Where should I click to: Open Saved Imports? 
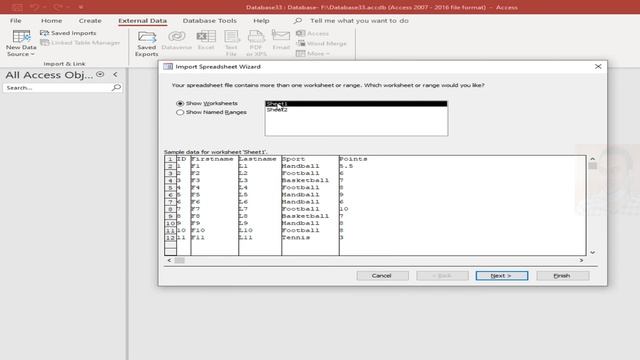(x=68, y=33)
